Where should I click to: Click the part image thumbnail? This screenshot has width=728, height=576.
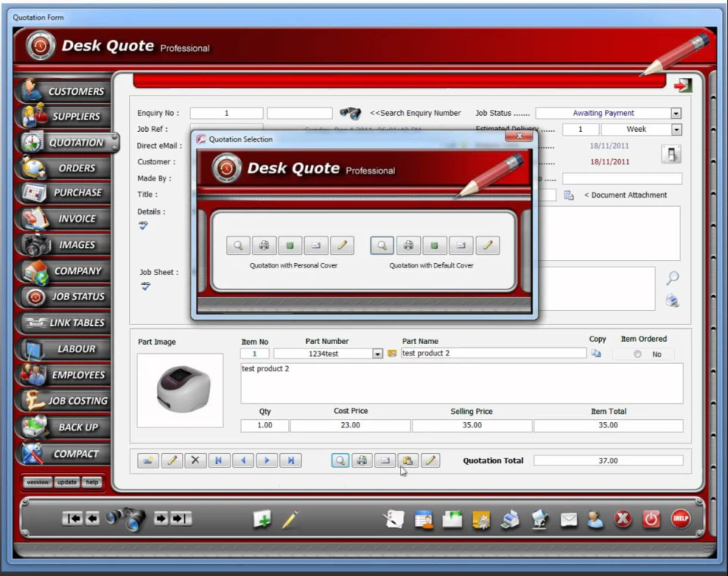coord(180,390)
